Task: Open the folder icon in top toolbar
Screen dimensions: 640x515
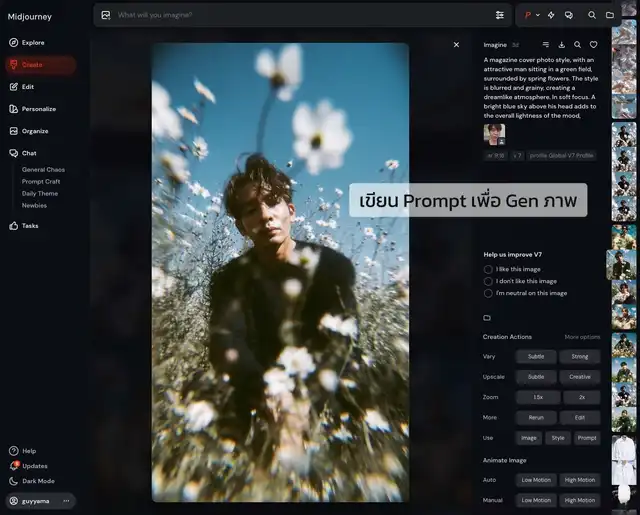Action: (610, 15)
